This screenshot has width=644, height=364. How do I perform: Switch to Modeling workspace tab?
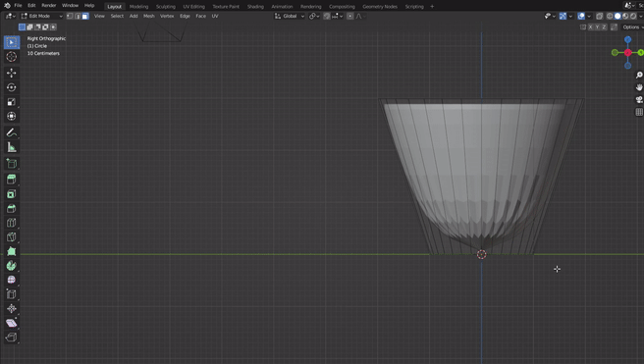coord(138,7)
